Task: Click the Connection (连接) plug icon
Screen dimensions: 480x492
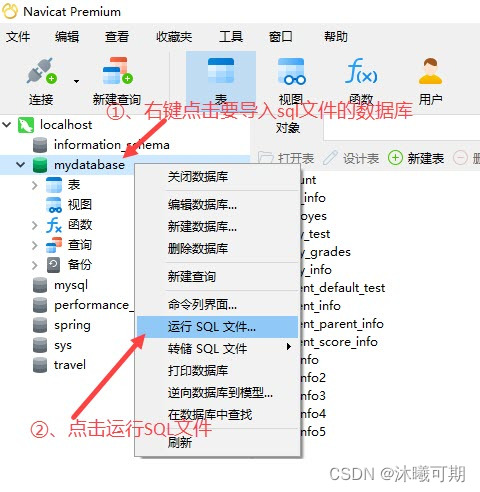Action: click(41, 71)
